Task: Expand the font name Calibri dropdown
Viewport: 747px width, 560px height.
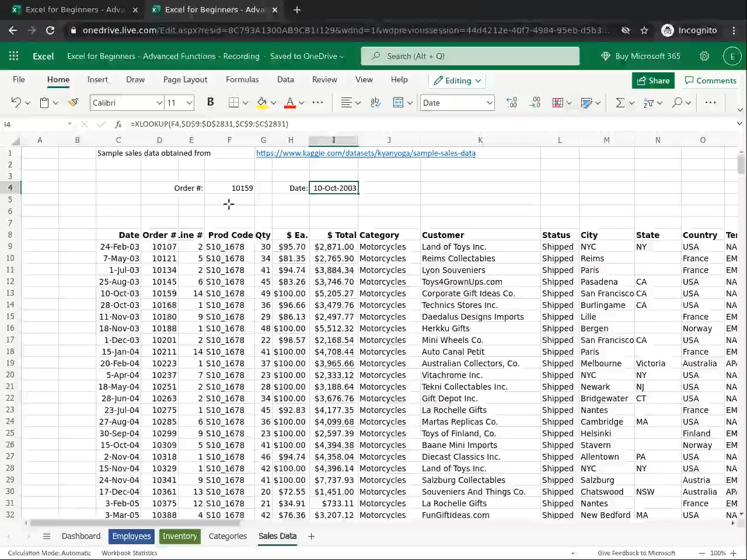Action: pyautogui.click(x=159, y=103)
